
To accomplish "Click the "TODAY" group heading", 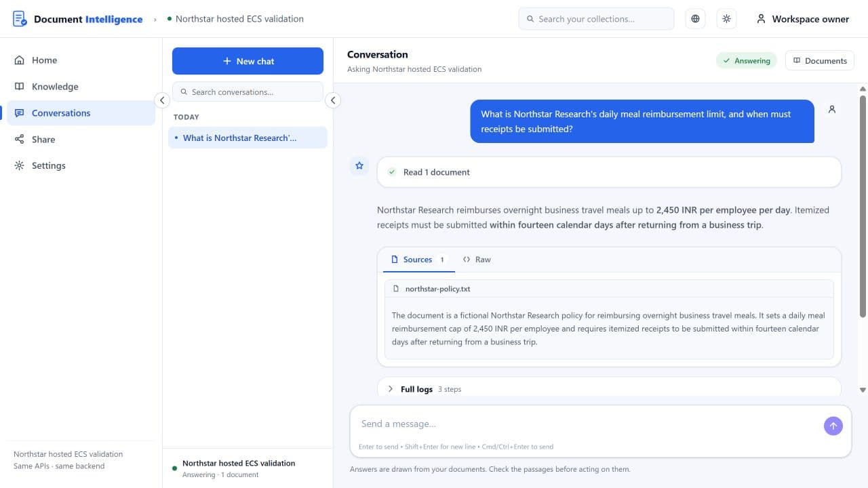I will [186, 117].
